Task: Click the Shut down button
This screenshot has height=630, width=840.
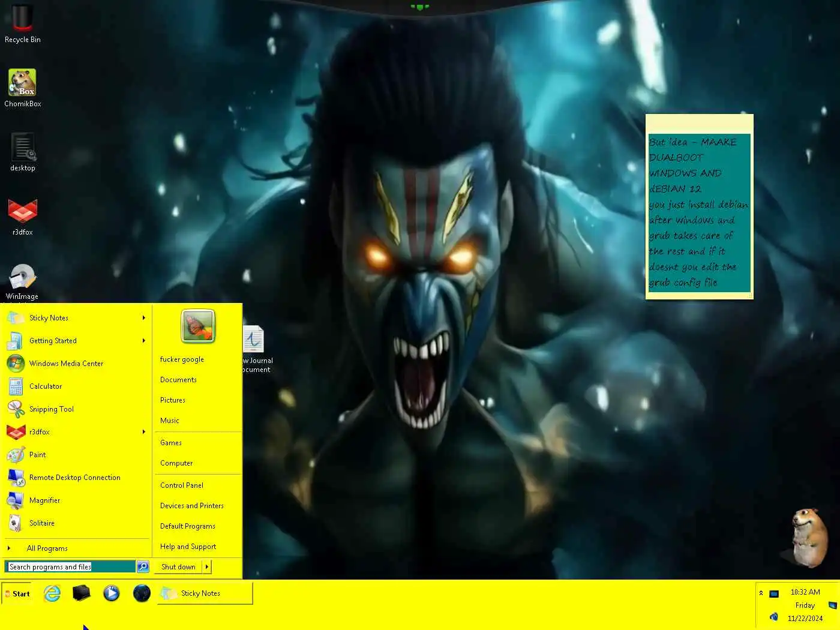Action: tap(178, 566)
